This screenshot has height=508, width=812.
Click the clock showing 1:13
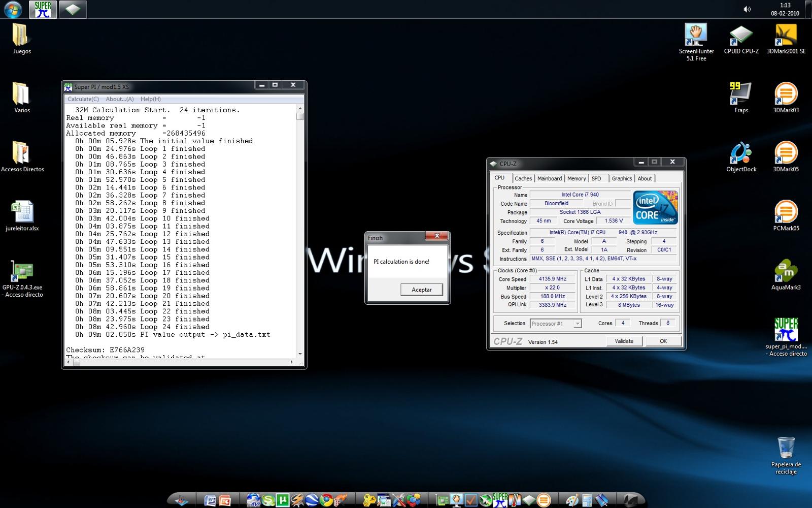pyautogui.click(x=785, y=5)
